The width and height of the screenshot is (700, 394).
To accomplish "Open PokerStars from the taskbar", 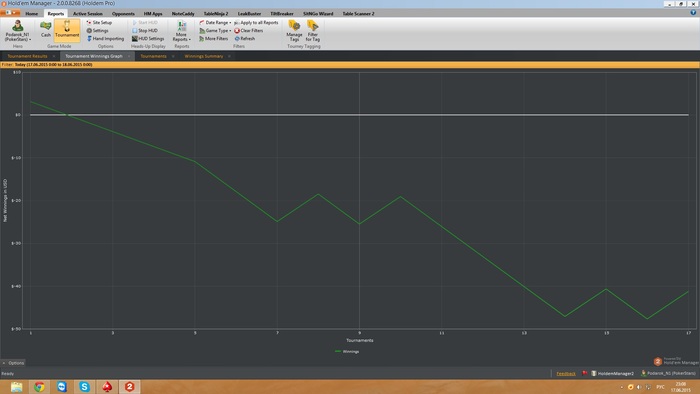I will coord(107,387).
